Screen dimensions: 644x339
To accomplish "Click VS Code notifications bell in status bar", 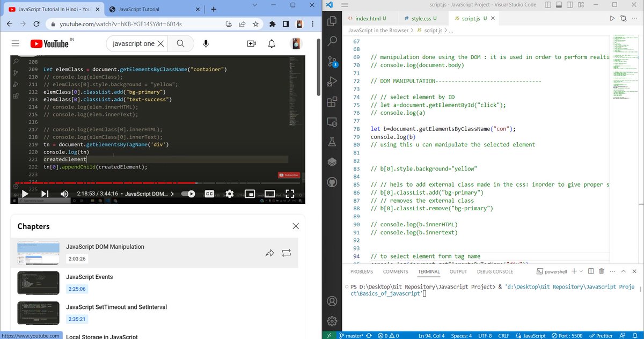I will point(635,335).
